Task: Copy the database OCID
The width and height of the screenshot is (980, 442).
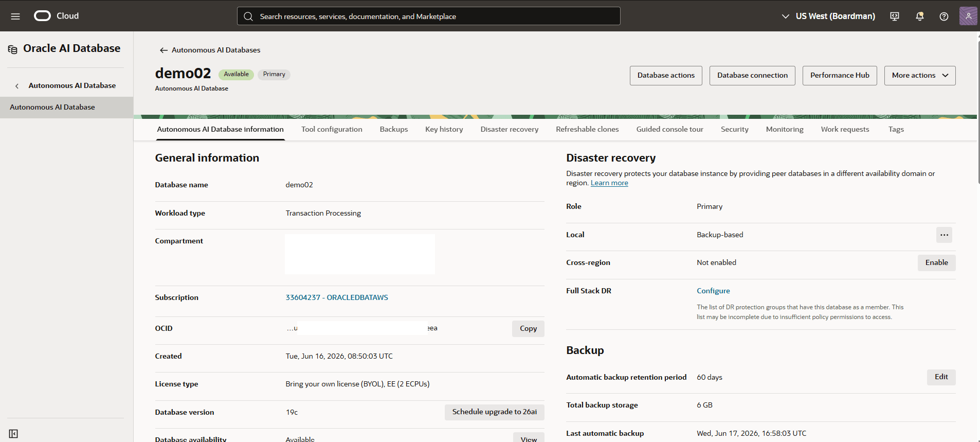Action: pyautogui.click(x=528, y=329)
